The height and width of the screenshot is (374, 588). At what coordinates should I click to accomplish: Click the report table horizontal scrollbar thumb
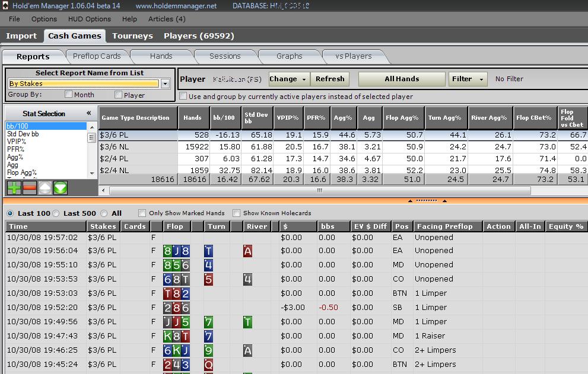(320, 191)
